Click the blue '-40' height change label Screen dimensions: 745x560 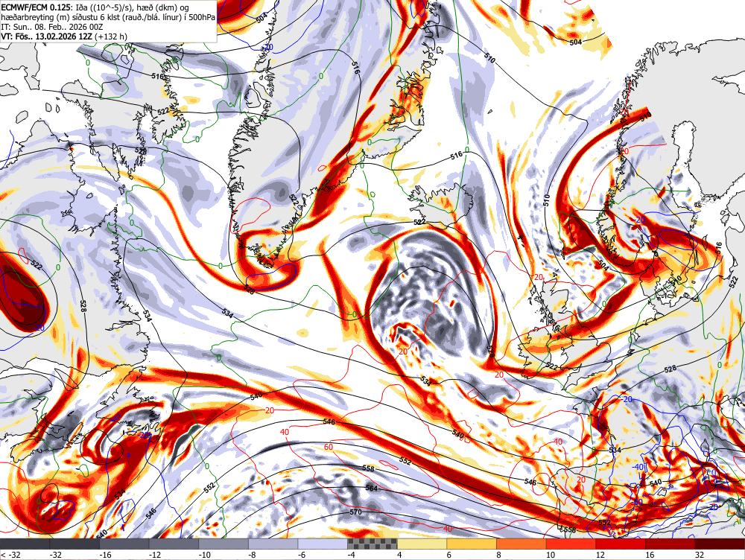pos(639,467)
